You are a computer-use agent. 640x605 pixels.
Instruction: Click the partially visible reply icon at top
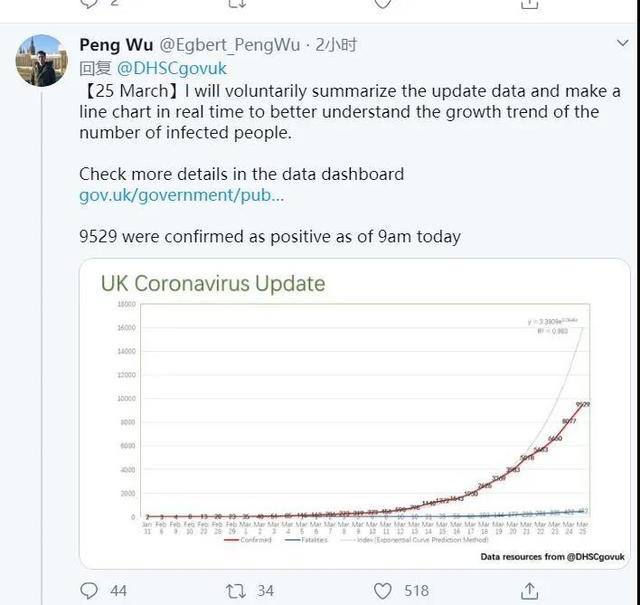click(88, 3)
